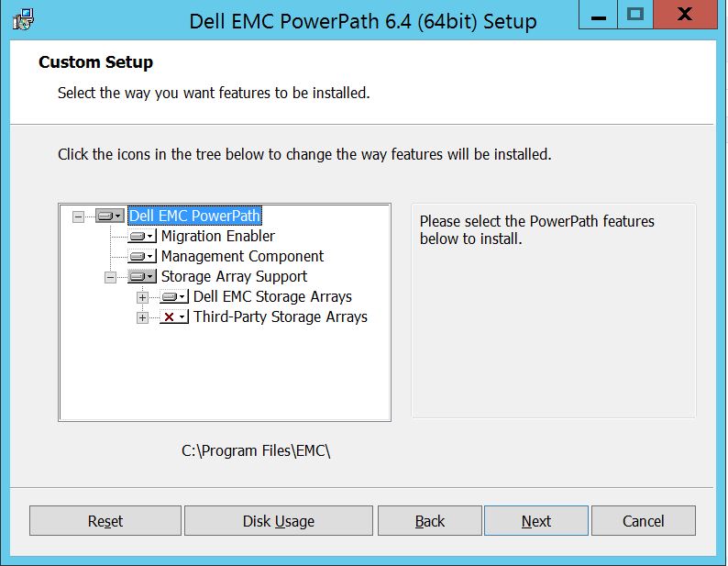728x566 pixels.
Task: Select the Migration Enabler tree item
Action: click(217, 237)
